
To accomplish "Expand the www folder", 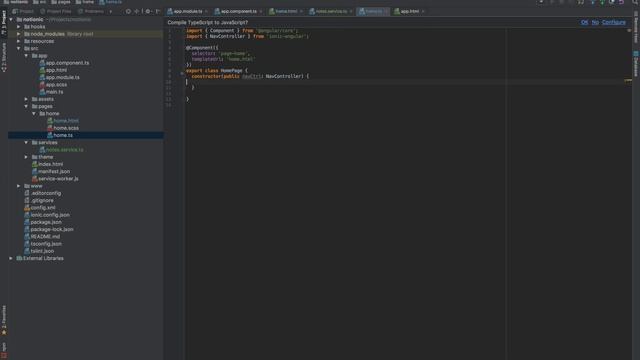I will coord(19,186).
